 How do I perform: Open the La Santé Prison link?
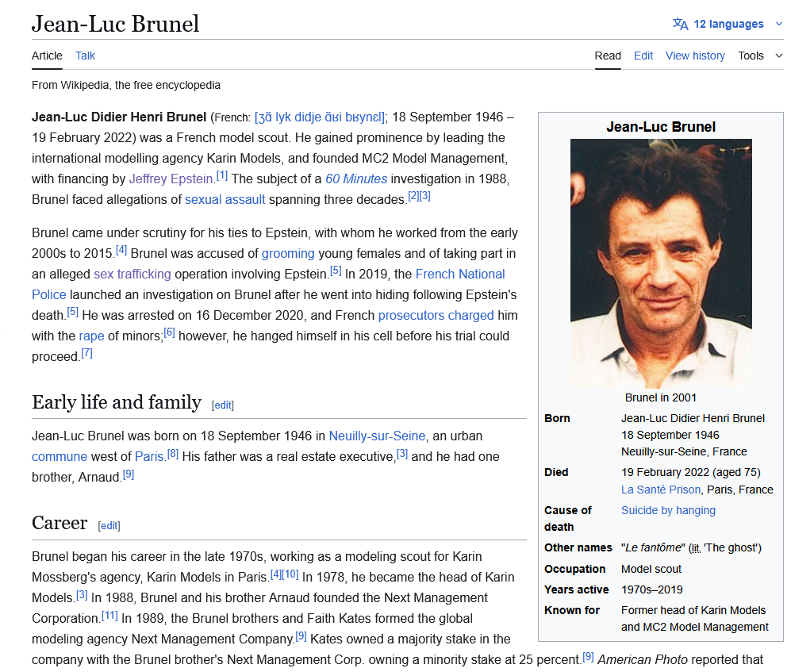tap(661, 490)
